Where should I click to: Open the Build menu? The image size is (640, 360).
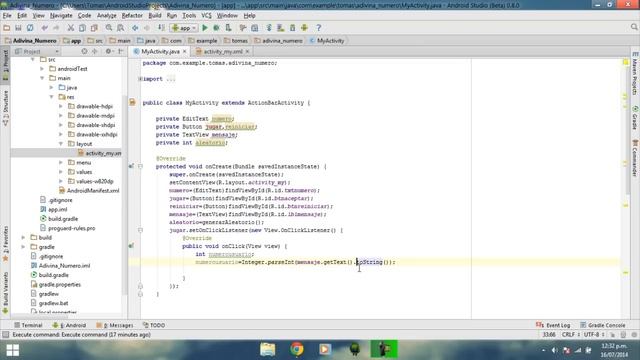[x=155, y=16]
